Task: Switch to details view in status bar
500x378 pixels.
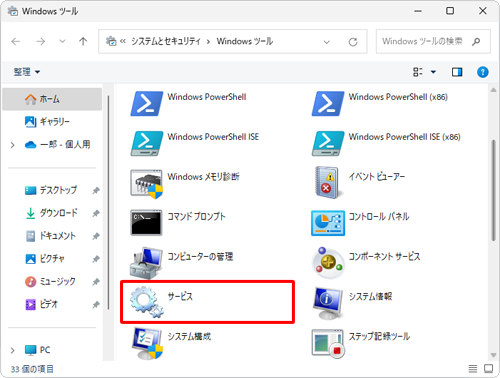Action: (473, 368)
